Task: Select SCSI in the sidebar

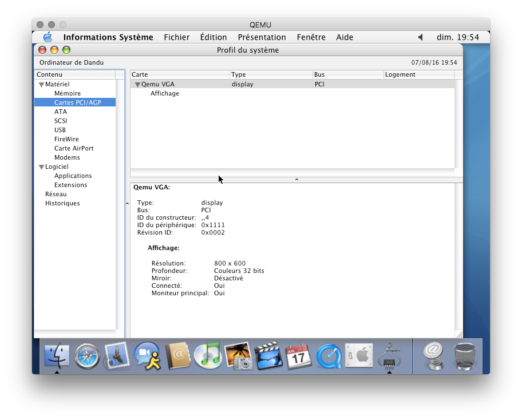Action: coord(61,121)
